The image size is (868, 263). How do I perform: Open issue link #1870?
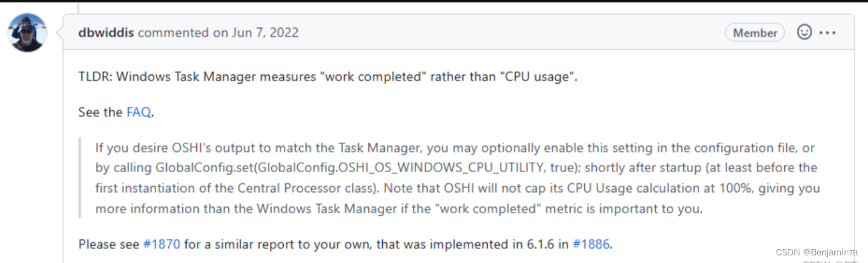point(162,244)
